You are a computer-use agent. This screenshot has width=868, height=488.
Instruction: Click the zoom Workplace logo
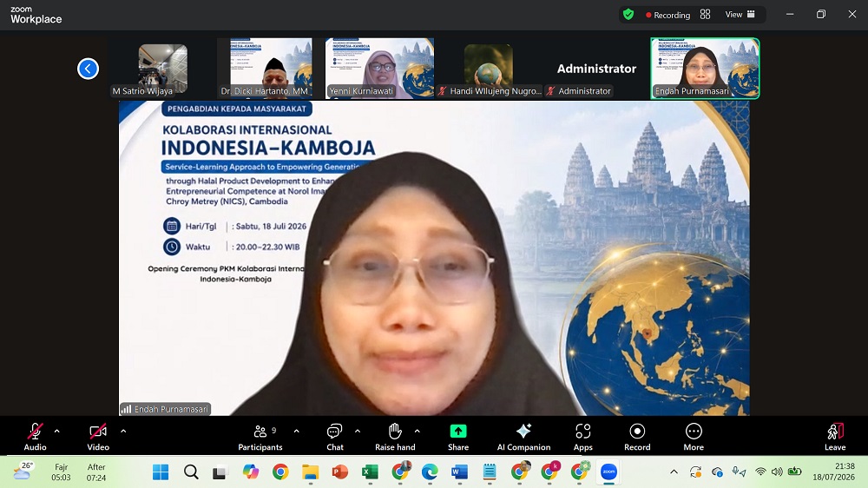coord(36,15)
